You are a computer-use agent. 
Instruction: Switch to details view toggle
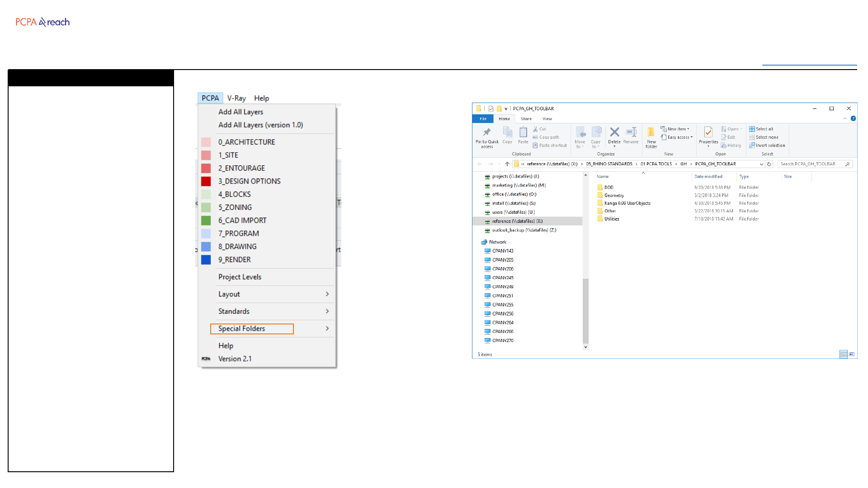coord(844,354)
